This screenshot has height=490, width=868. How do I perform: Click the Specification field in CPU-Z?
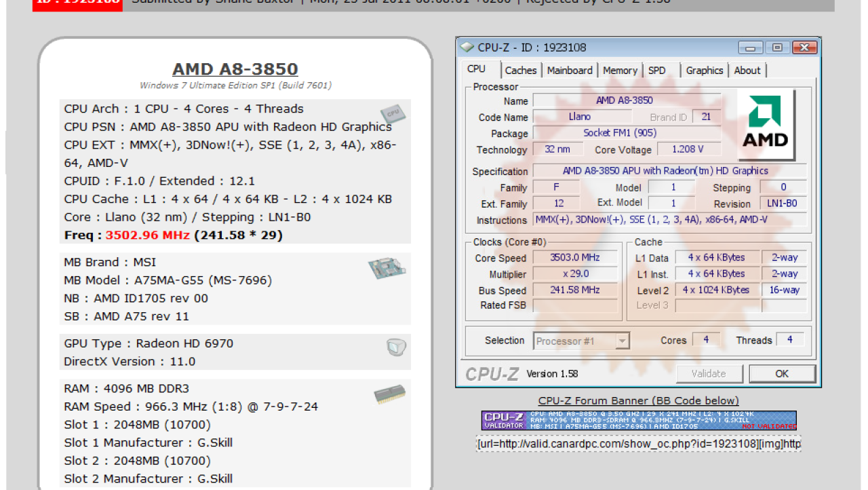click(670, 171)
